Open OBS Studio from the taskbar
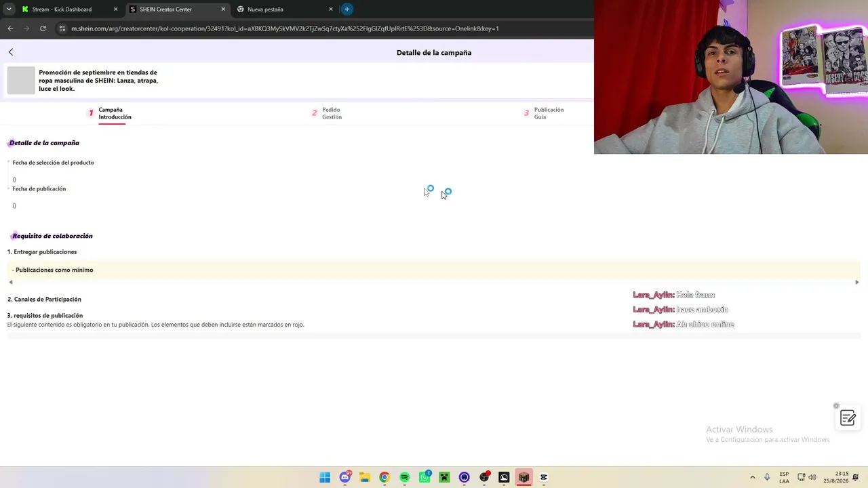The image size is (868, 488). coord(484,477)
